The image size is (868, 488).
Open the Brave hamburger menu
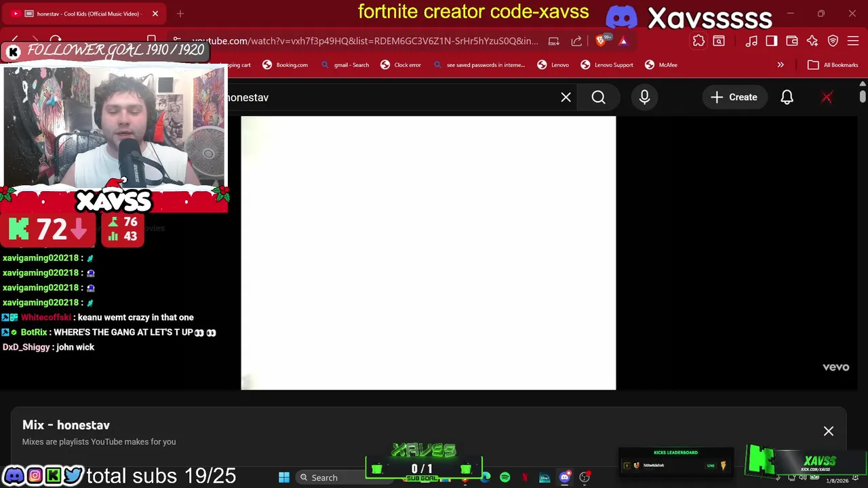854,41
